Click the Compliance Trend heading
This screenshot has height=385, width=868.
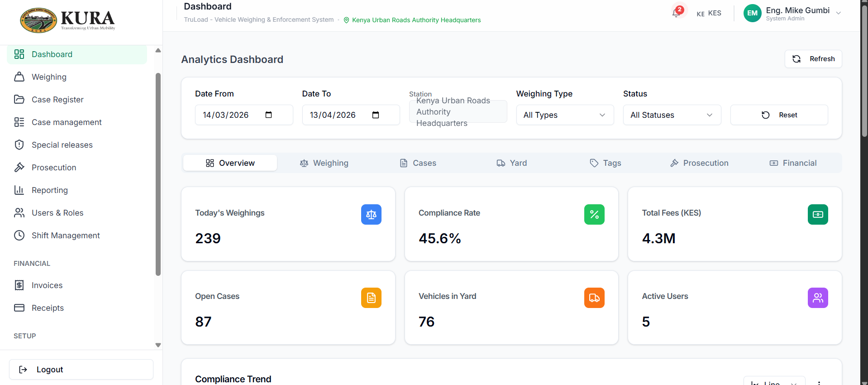[233, 379]
